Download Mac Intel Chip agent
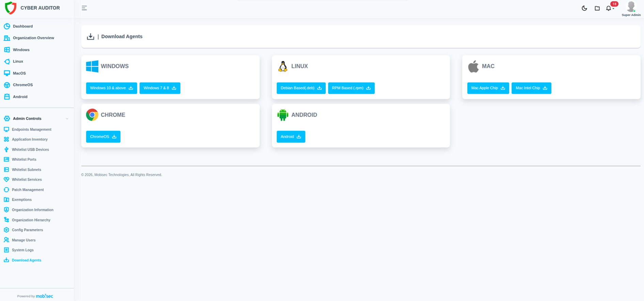Viewport: 644px width, 301px height. pos(531,88)
